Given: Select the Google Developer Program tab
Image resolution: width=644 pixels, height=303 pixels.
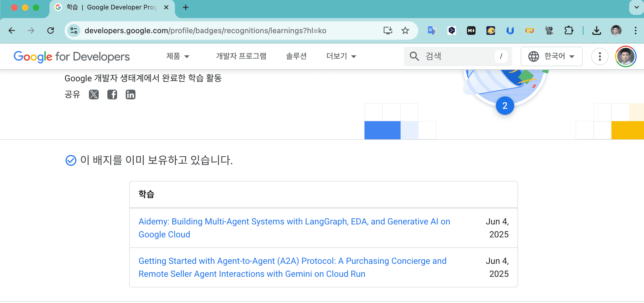Looking at the screenshot, I should click(111, 7).
